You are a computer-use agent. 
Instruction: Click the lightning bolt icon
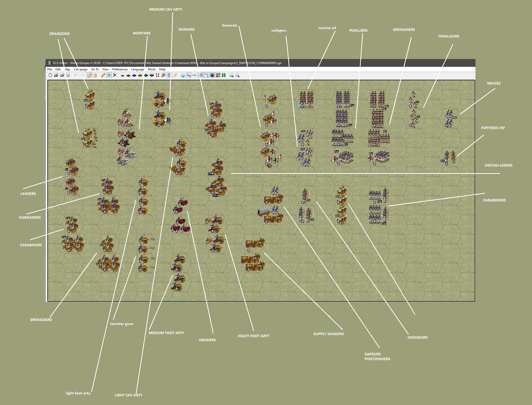175,75
